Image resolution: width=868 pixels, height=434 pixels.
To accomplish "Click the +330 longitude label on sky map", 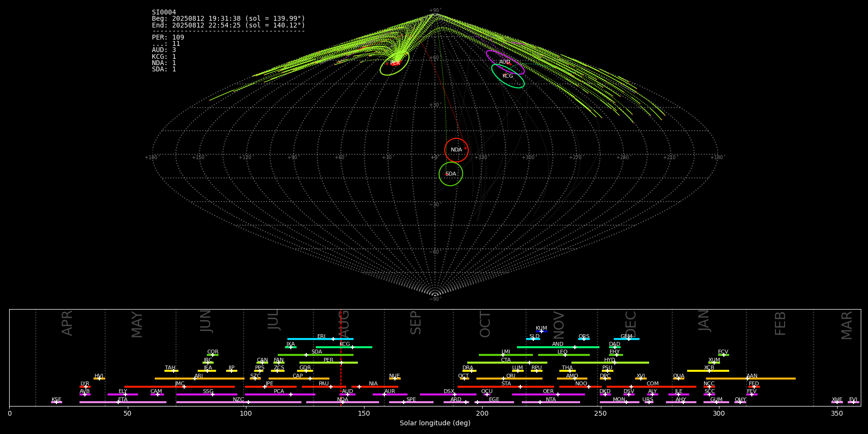I will pyautogui.click(x=481, y=158).
